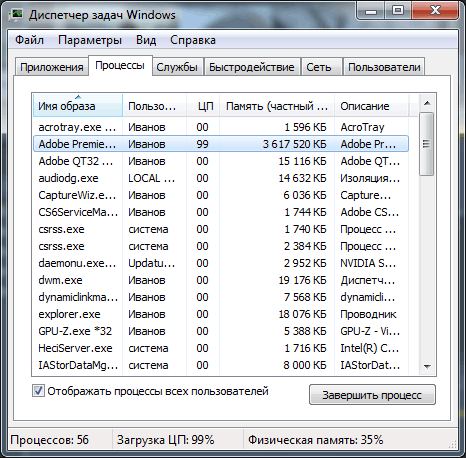Toggle show processes from all users checkbox
This screenshot has height=458, width=466.
38,391
